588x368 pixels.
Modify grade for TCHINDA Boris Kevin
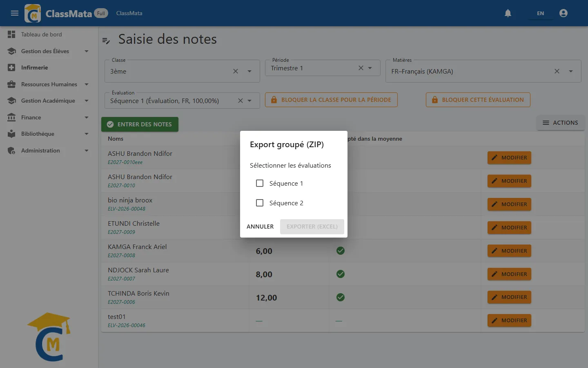click(x=509, y=297)
